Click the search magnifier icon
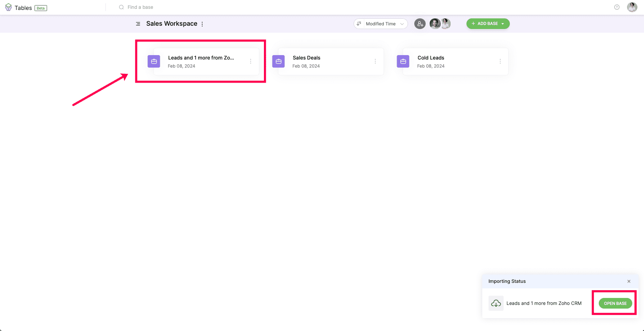 [121, 7]
